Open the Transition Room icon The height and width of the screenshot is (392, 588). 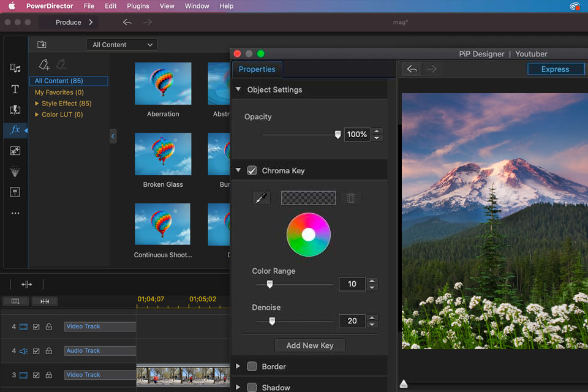click(15, 110)
